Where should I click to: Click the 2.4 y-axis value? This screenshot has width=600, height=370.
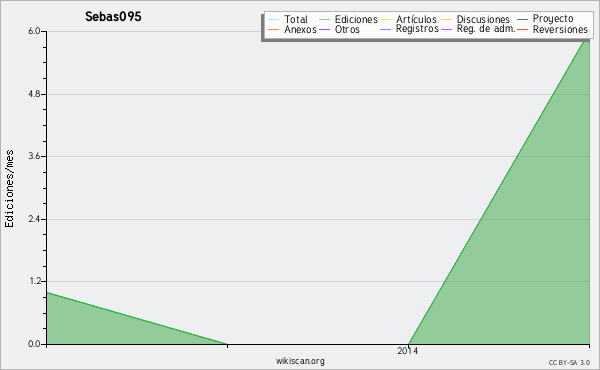[34, 219]
